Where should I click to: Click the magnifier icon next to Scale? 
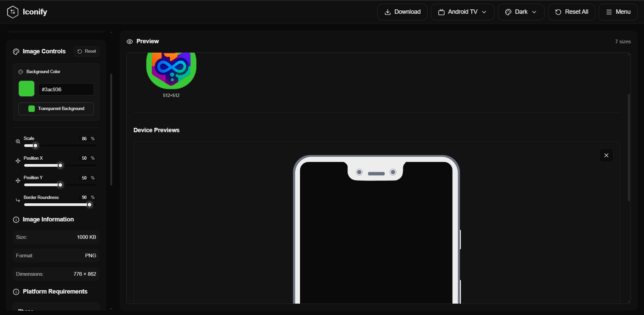(18, 141)
